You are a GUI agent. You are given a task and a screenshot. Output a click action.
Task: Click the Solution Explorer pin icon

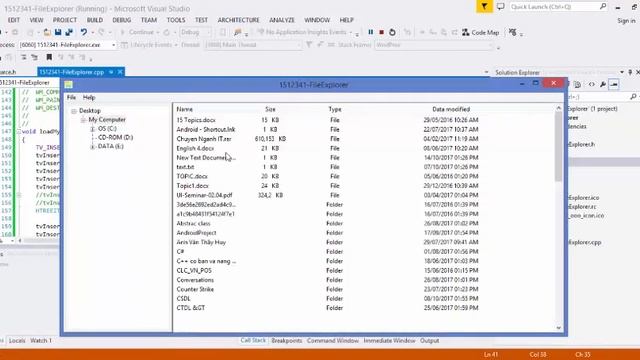630,72
